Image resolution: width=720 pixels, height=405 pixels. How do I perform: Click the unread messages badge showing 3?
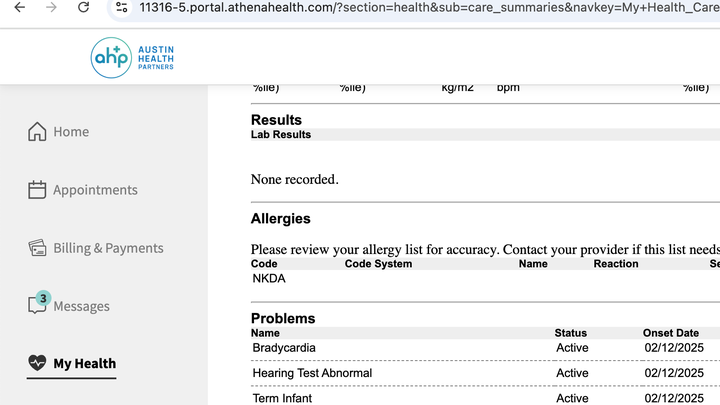[x=43, y=298]
